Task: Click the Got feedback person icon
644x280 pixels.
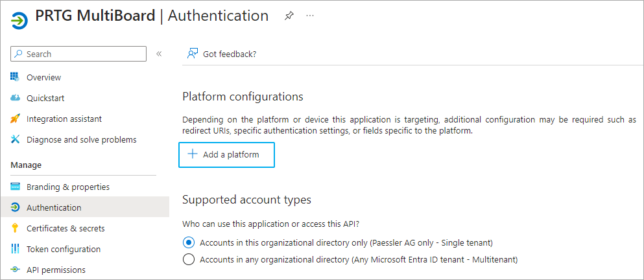Action: [193, 54]
